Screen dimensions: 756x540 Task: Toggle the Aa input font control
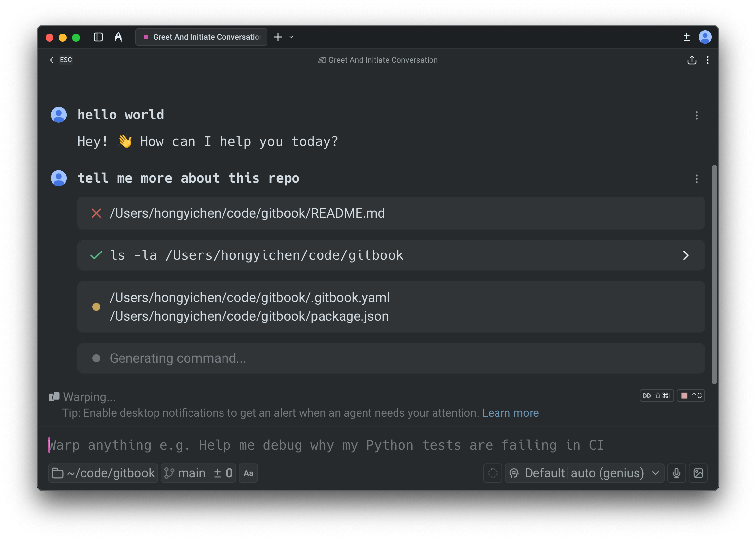click(248, 473)
